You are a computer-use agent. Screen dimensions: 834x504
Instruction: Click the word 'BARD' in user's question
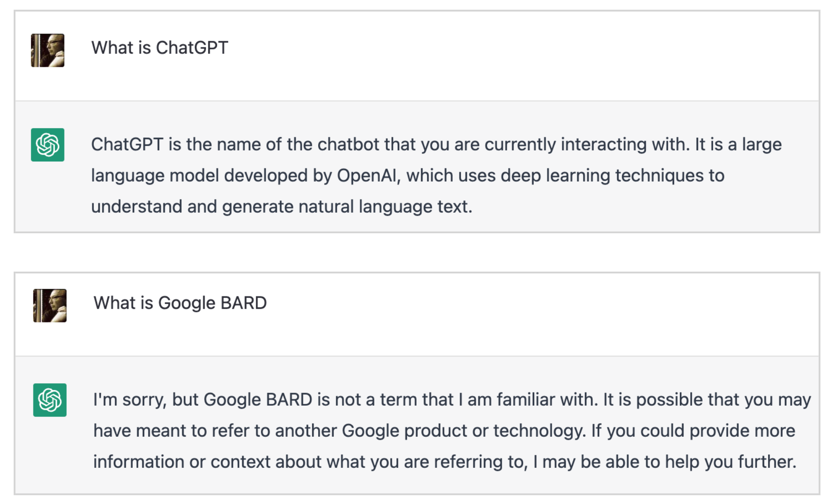point(244,303)
